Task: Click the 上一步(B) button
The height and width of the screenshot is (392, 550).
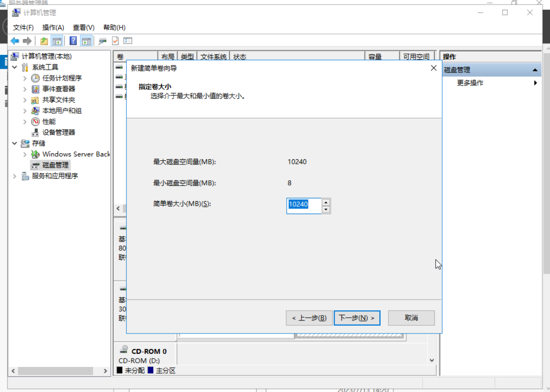Action: (x=309, y=318)
